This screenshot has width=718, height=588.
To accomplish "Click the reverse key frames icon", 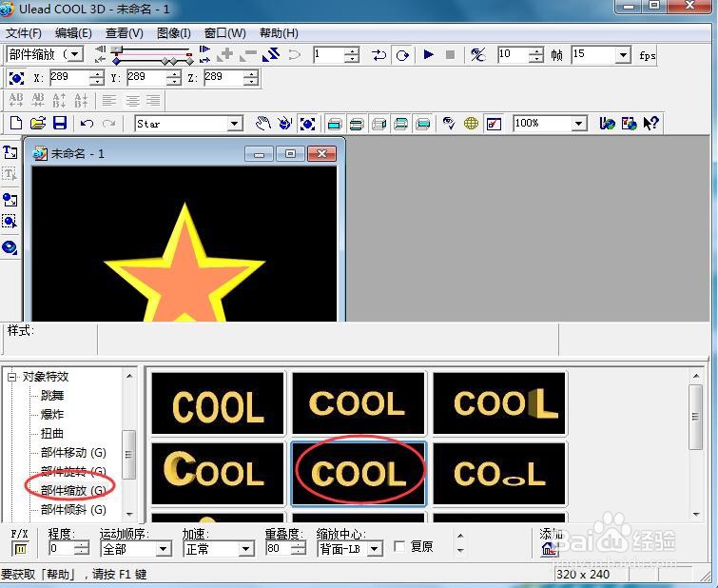I will pyautogui.click(x=271, y=55).
